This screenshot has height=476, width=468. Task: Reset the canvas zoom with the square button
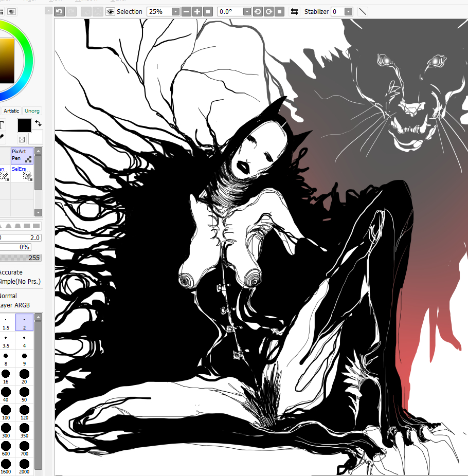(x=208, y=11)
